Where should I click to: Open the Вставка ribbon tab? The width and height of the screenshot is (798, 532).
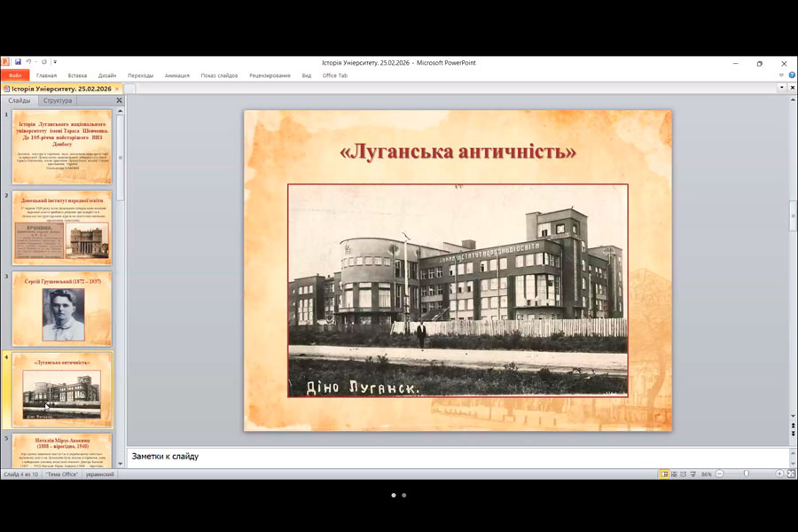[77, 75]
